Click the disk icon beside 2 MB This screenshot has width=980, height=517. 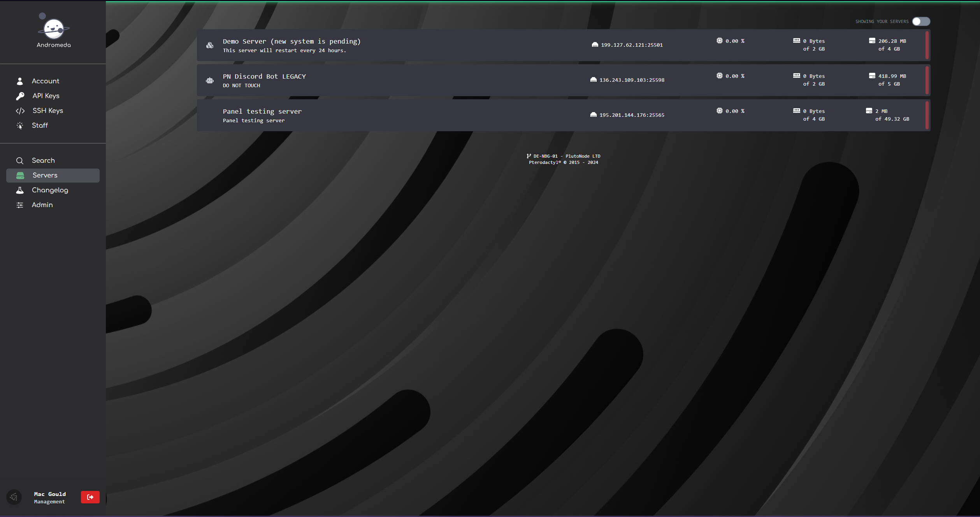coord(869,111)
